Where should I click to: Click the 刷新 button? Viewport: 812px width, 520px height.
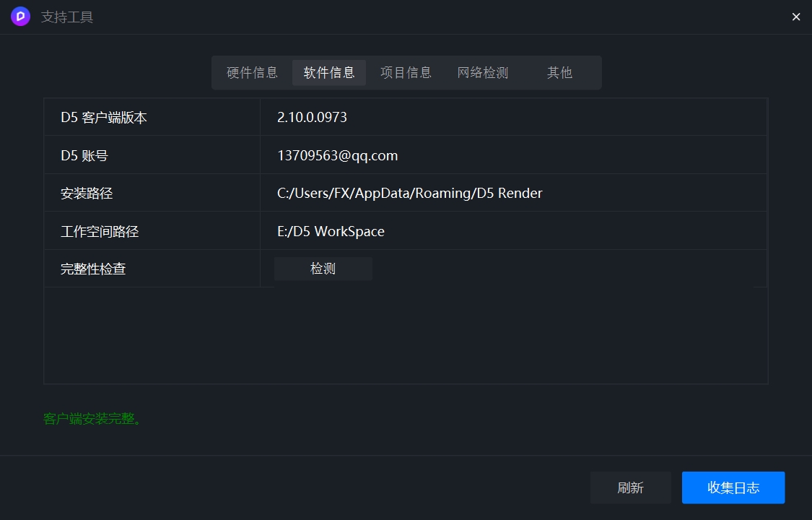(x=630, y=487)
